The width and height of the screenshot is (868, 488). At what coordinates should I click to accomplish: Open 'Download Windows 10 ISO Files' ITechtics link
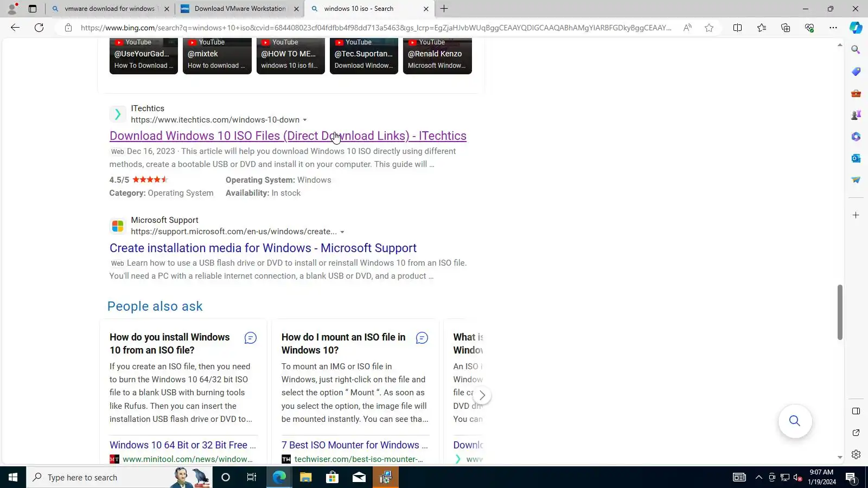click(288, 136)
